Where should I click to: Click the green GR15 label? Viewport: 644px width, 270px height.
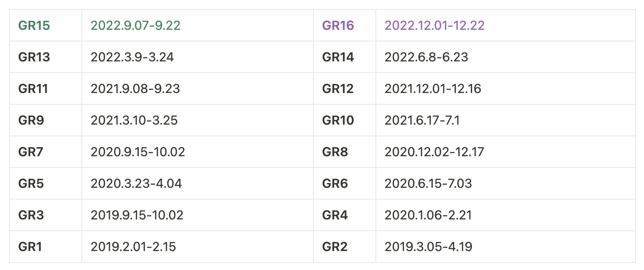coord(34,25)
